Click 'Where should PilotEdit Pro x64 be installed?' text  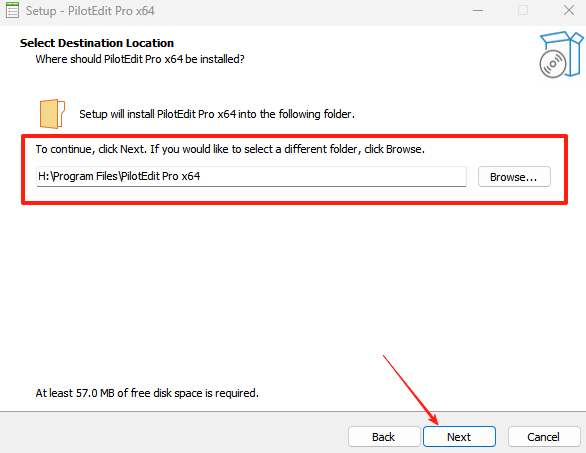click(140, 59)
